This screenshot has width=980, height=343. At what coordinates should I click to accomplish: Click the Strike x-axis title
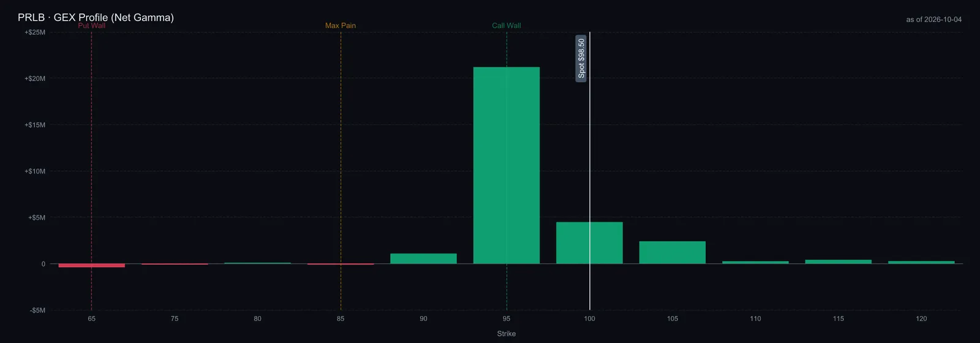click(x=507, y=334)
